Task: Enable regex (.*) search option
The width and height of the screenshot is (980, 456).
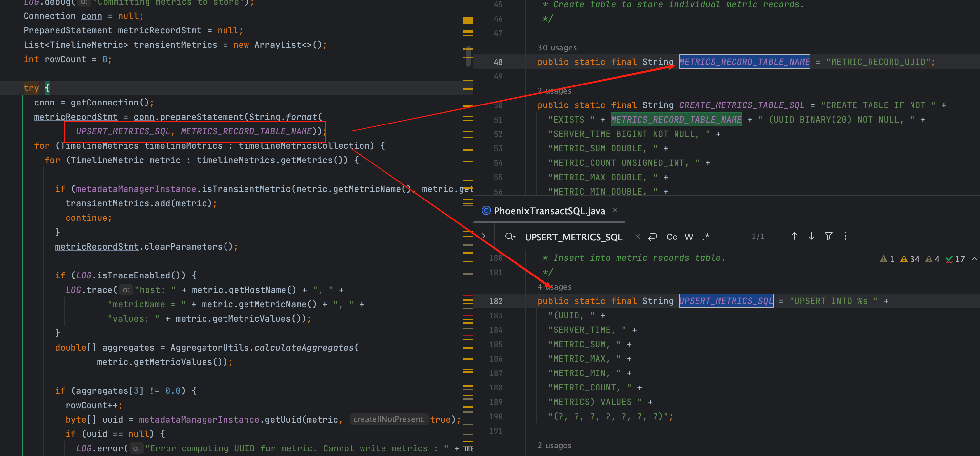Action: (x=706, y=237)
